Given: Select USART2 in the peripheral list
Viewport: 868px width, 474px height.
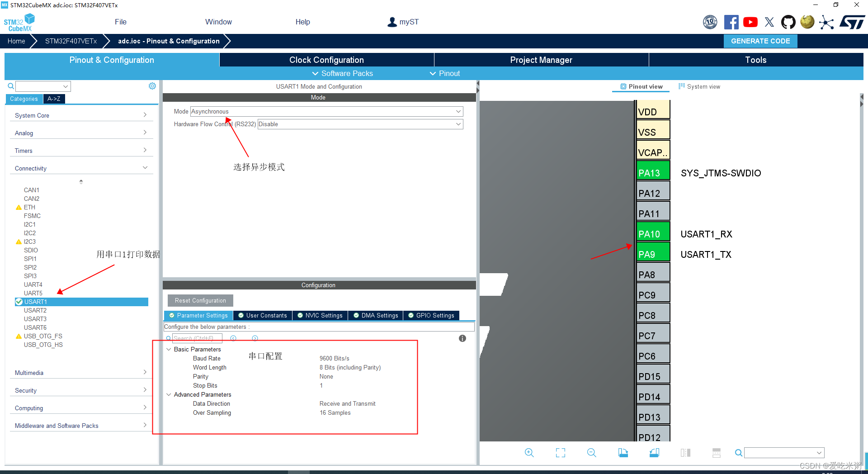Looking at the screenshot, I should tap(35, 310).
